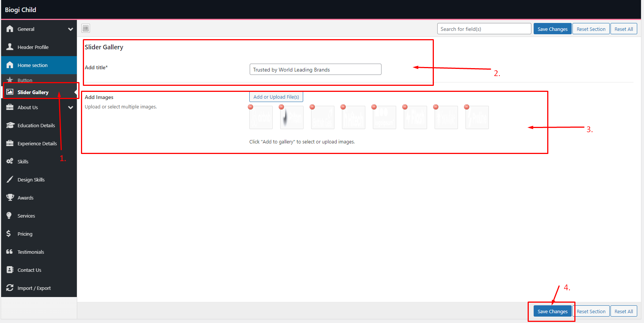Select the eighth gallery image thumbnail
Image resolution: width=644 pixels, height=323 pixels.
click(477, 117)
